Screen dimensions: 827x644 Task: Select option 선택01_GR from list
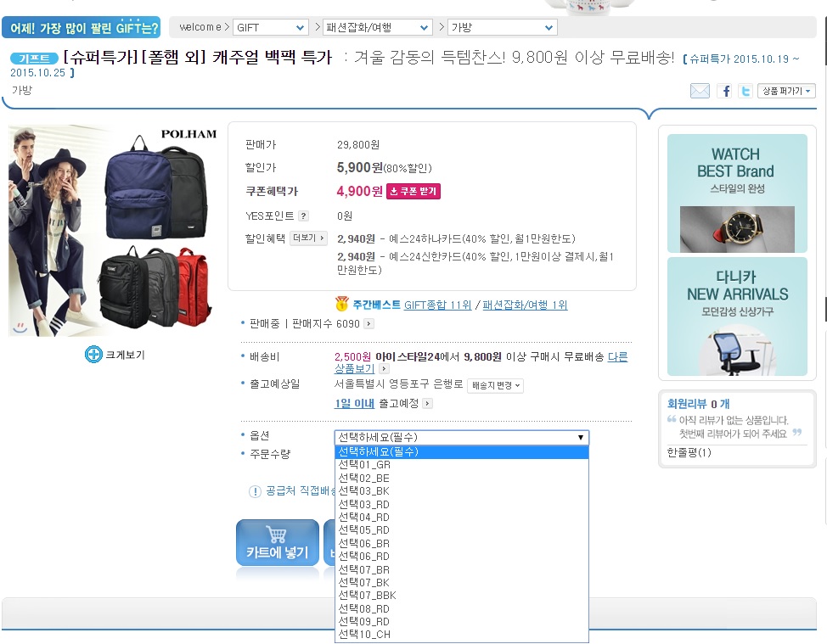[364, 465]
